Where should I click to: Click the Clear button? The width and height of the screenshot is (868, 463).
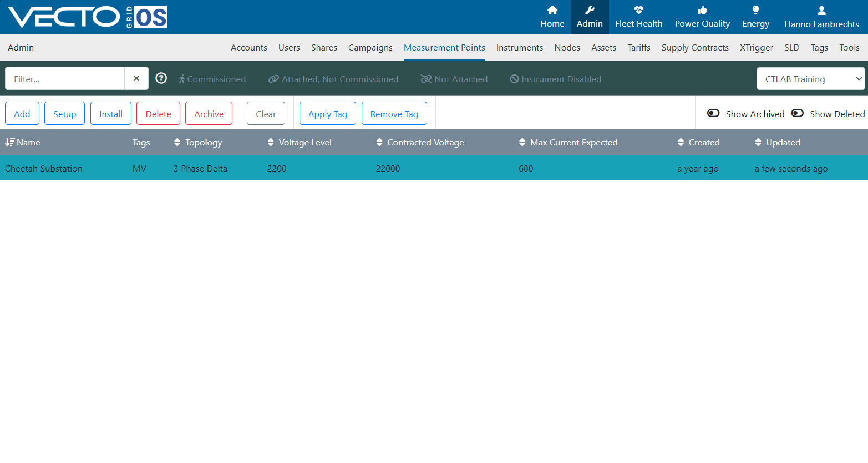(x=266, y=113)
